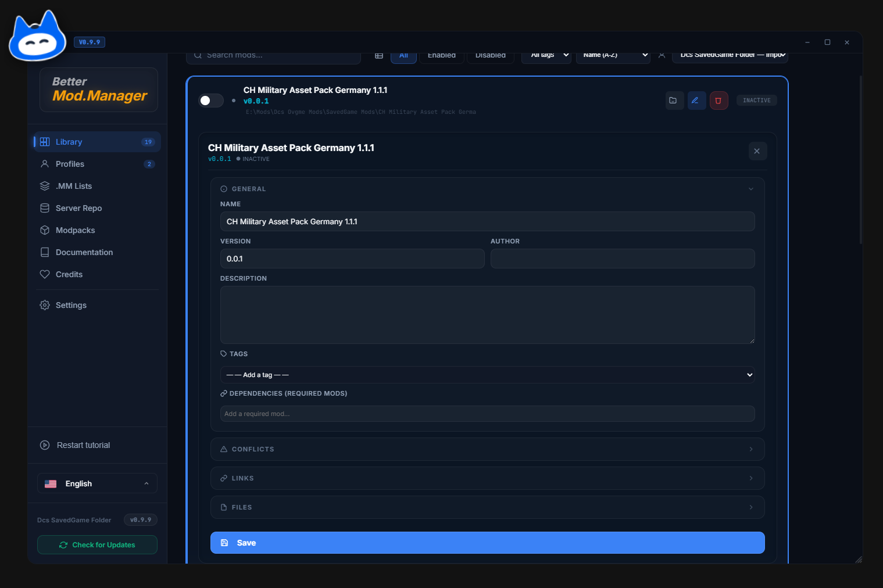This screenshot has width=883, height=588.
Task: Click the Author input field
Action: pyautogui.click(x=623, y=259)
